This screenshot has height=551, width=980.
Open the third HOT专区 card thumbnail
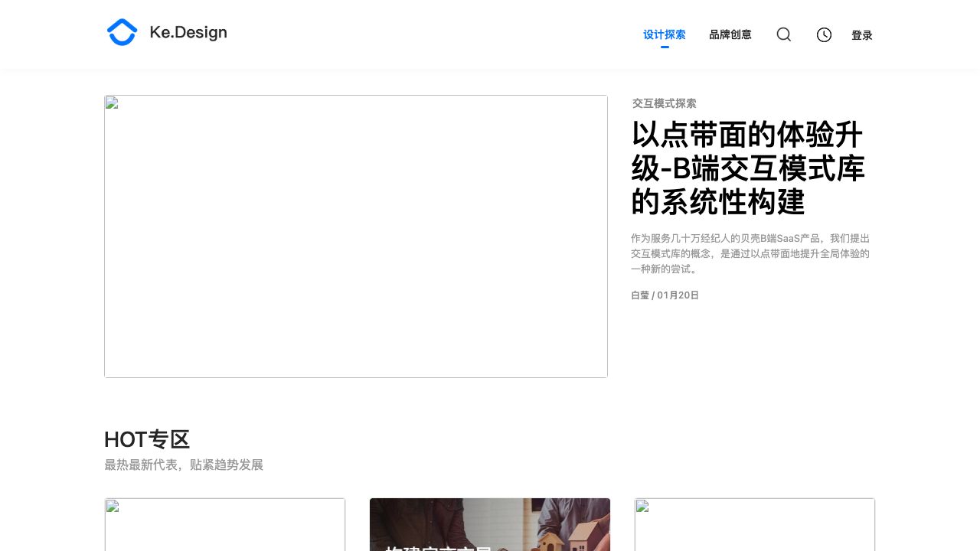[x=755, y=527]
